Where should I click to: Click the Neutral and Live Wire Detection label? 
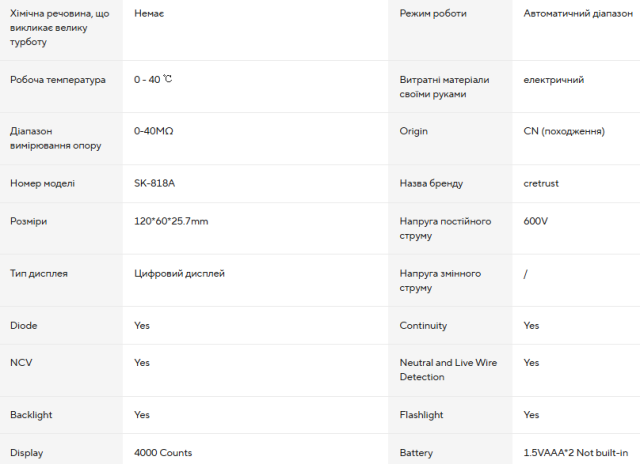tap(448, 370)
